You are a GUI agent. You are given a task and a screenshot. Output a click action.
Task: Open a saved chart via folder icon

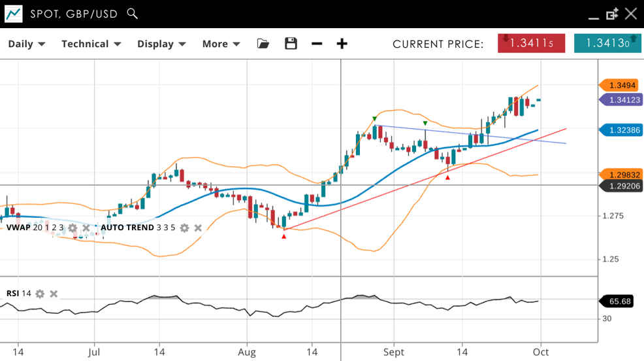tap(263, 44)
